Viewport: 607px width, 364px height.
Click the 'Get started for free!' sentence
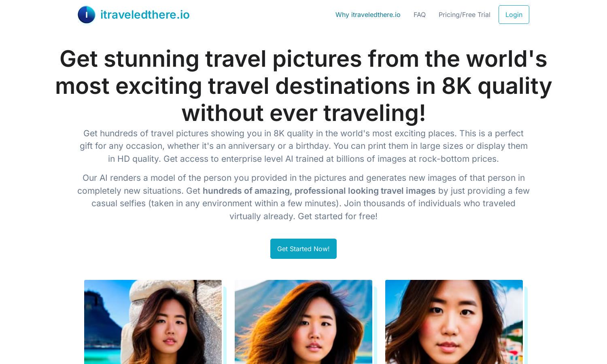(337, 216)
